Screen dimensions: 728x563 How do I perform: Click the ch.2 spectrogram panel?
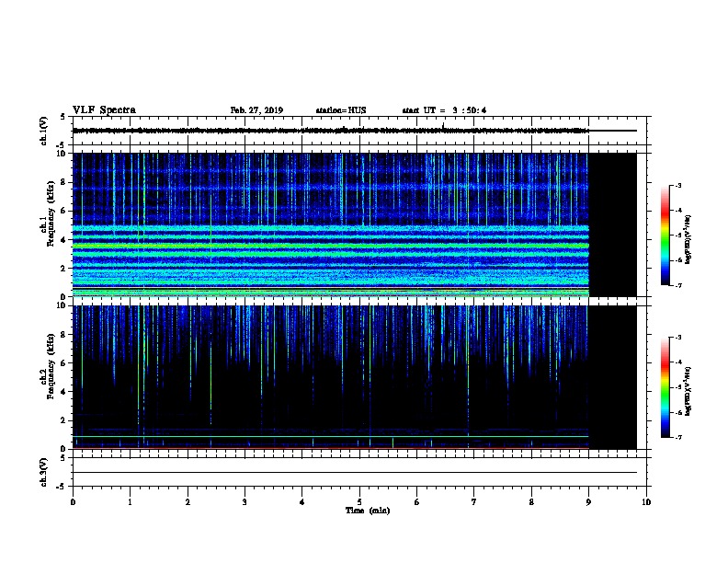tap(355, 377)
